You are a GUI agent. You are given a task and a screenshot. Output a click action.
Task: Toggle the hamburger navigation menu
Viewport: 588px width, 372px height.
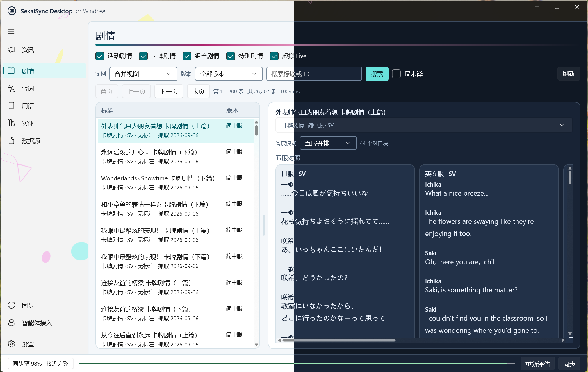[11, 32]
